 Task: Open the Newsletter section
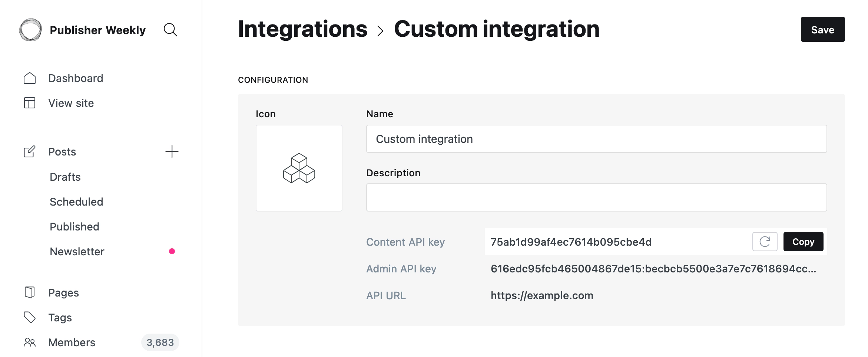pyautogui.click(x=77, y=252)
